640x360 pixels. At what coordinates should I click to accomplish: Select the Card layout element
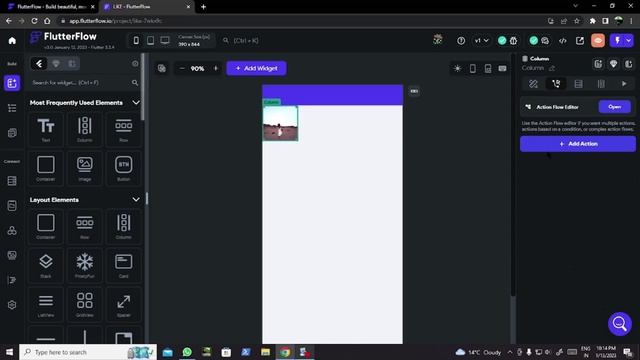coord(123,265)
